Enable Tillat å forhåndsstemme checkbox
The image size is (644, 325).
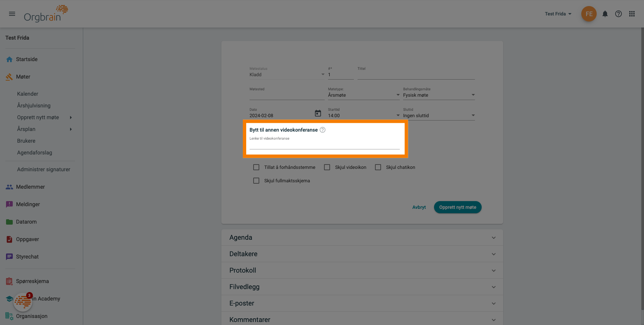pos(256,167)
